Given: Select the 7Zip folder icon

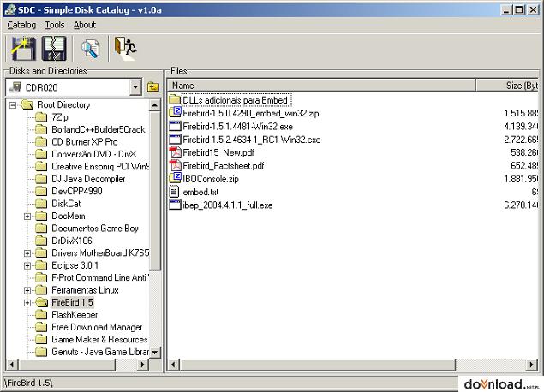Looking at the screenshot, I should [x=41, y=117].
